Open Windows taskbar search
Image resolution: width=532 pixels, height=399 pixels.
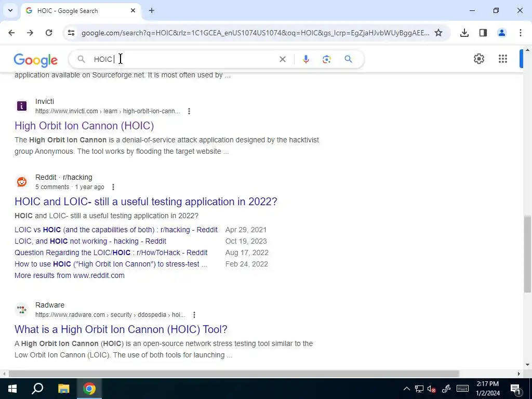(37, 389)
